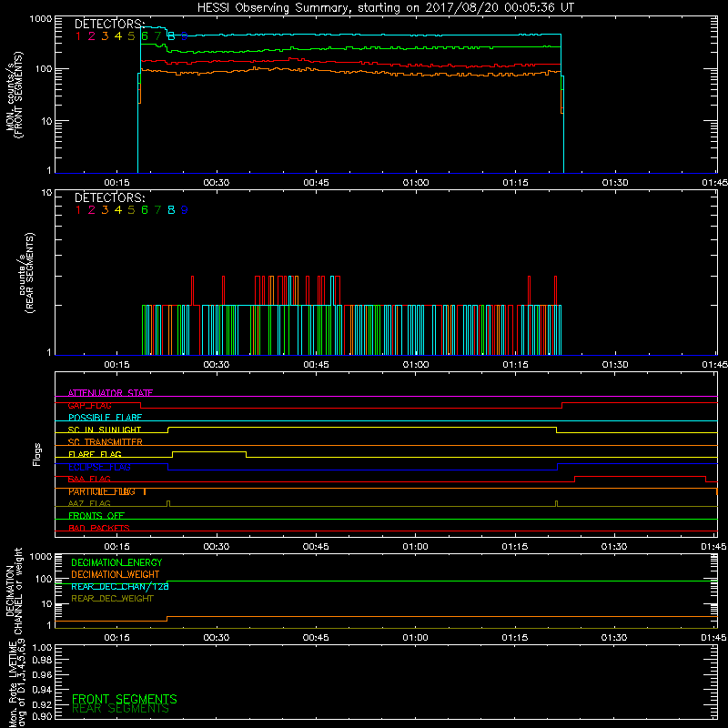The image size is (728, 728).
Task: Select orange detector 3 in rear segments legend
Action: click(105, 210)
